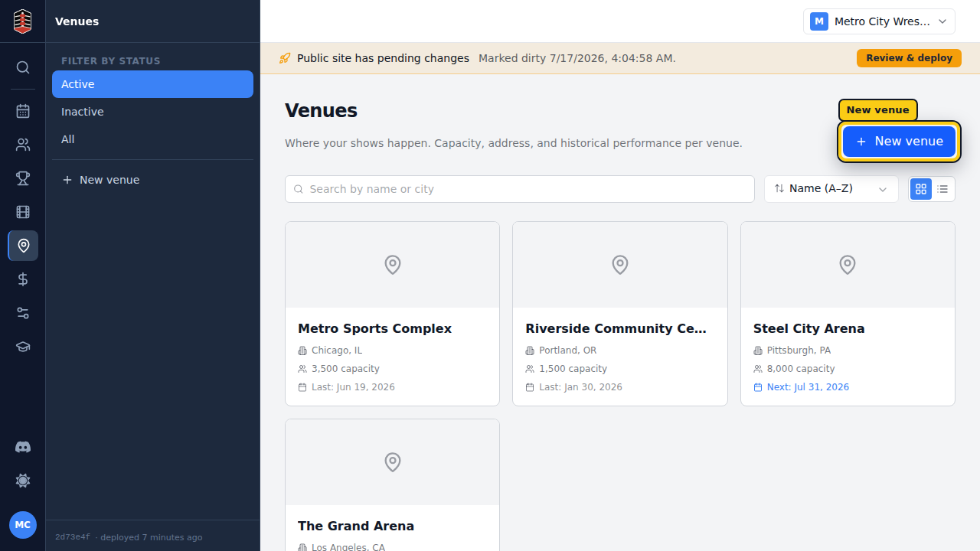This screenshot has width=980, height=551.
Task: Open The Grand Arena card thumbnail
Action: 392,462
